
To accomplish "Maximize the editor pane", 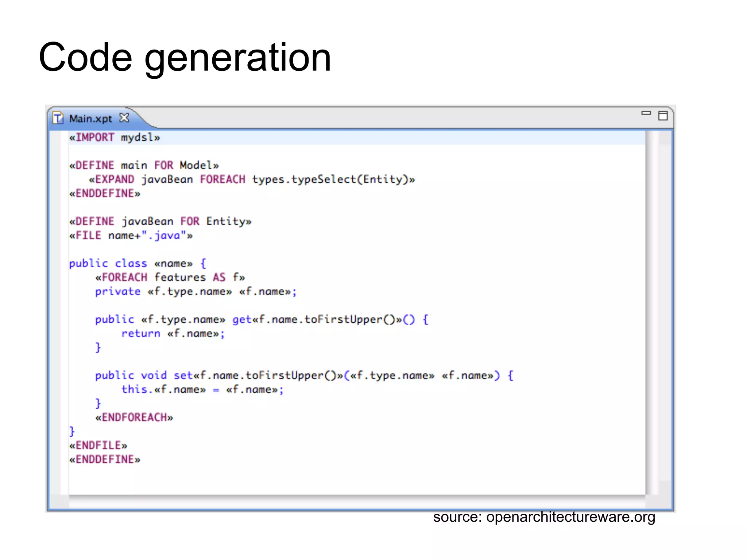I will tap(663, 116).
